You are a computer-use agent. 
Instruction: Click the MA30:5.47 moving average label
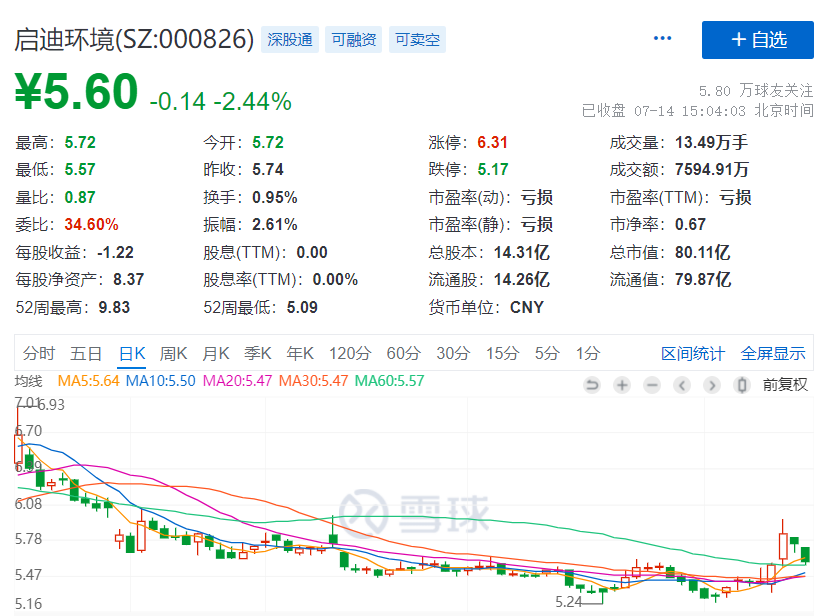[x=313, y=381]
